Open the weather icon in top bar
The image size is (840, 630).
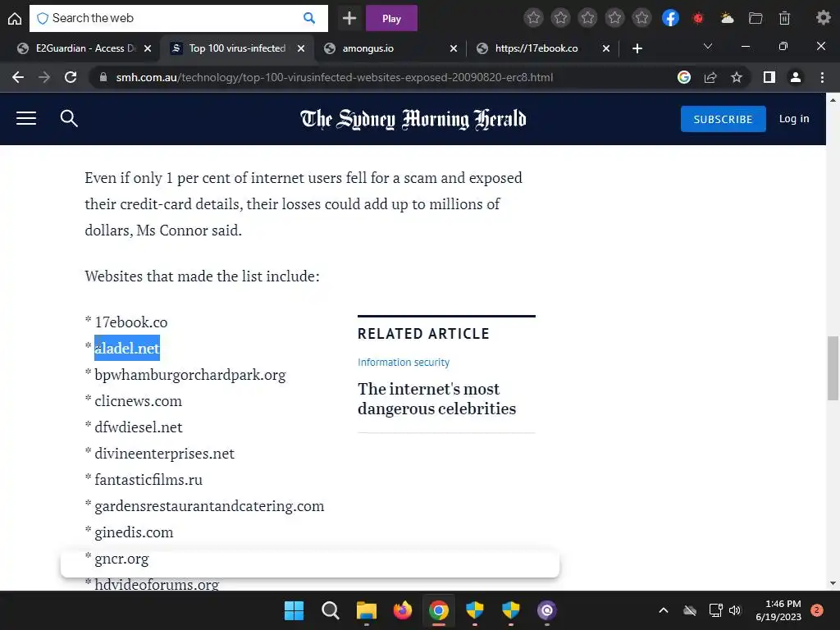point(727,18)
